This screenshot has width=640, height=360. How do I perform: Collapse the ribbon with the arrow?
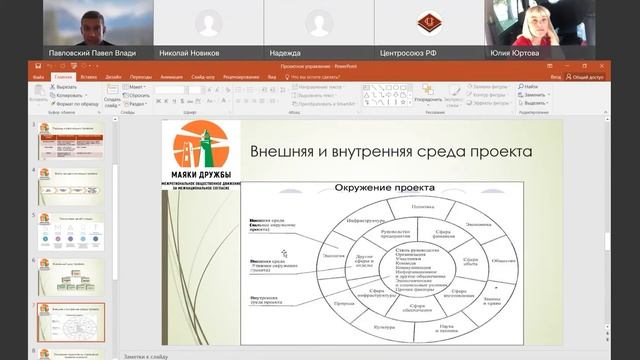pyautogui.click(x=606, y=112)
